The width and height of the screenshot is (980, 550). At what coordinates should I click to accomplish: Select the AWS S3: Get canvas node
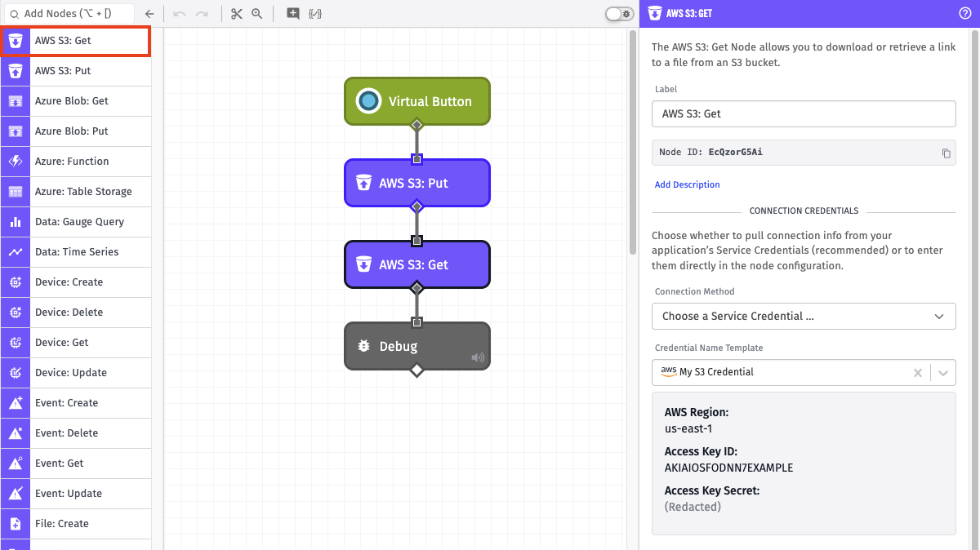(x=417, y=264)
